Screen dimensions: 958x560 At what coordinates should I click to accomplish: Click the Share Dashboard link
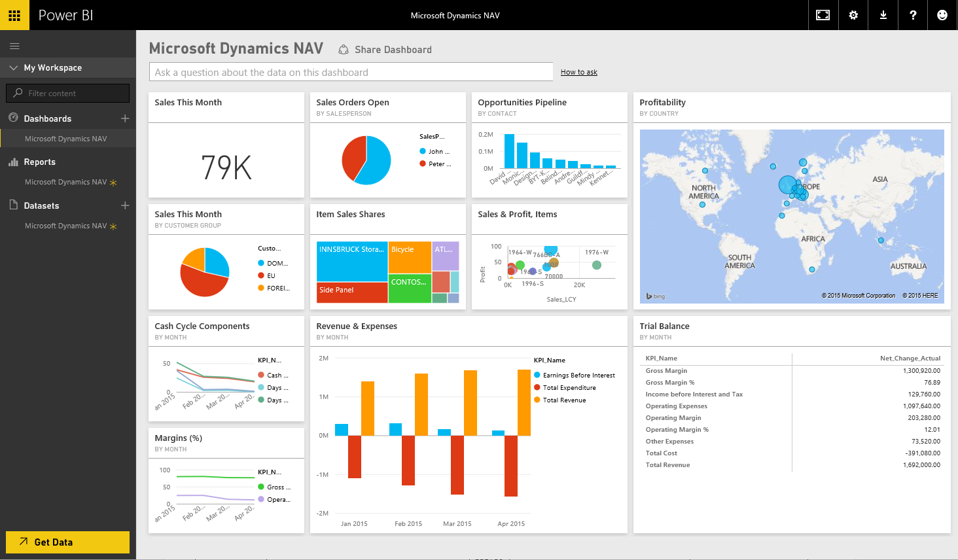[x=393, y=49]
